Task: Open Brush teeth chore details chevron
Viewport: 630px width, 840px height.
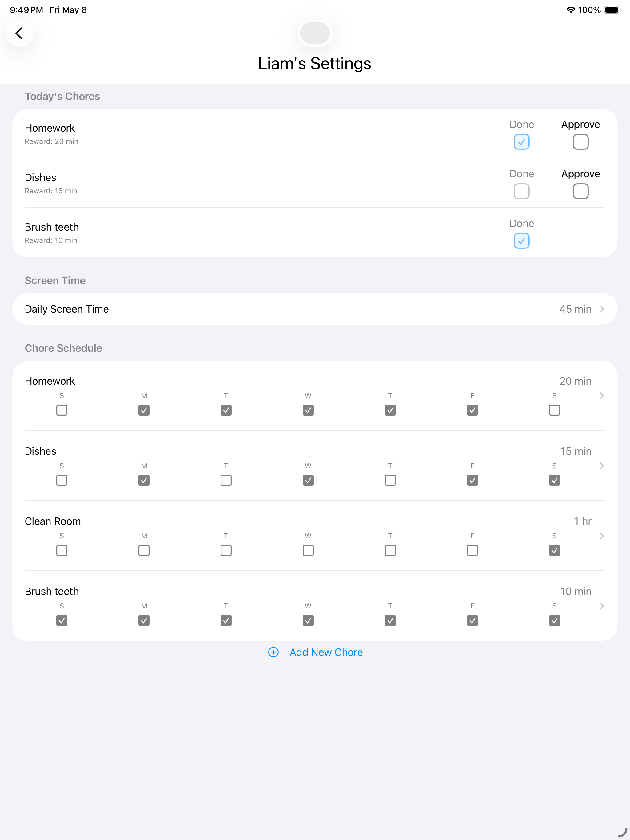Action: [601, 606]
